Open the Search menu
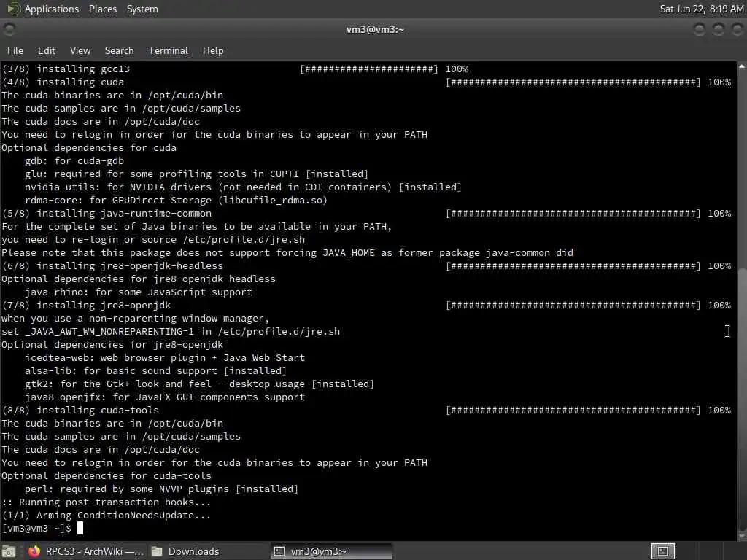The image size is (747, 560). 119,50
